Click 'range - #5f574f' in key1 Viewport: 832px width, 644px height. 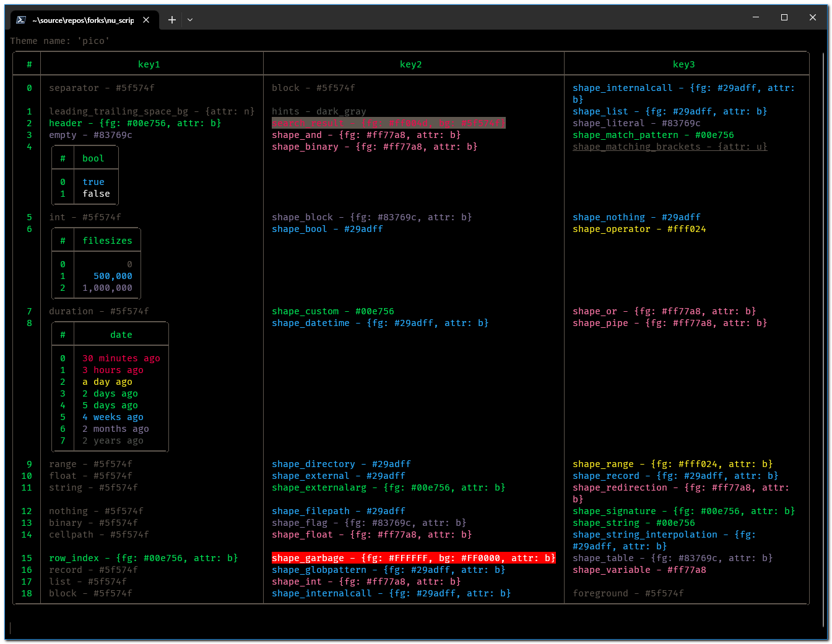[90, 464]
